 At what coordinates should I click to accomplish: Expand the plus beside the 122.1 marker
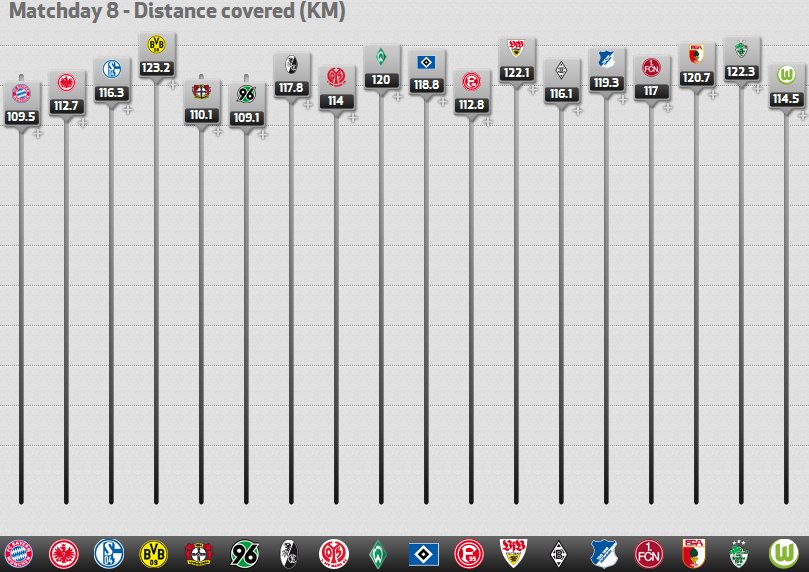(x=532, y=90)
